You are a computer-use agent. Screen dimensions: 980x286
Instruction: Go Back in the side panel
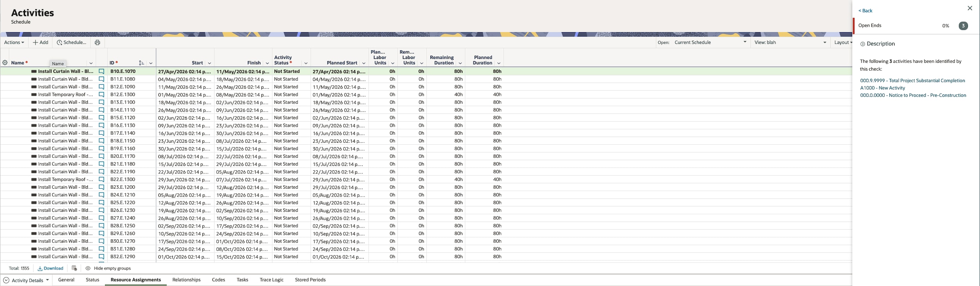tap(865, 11)
